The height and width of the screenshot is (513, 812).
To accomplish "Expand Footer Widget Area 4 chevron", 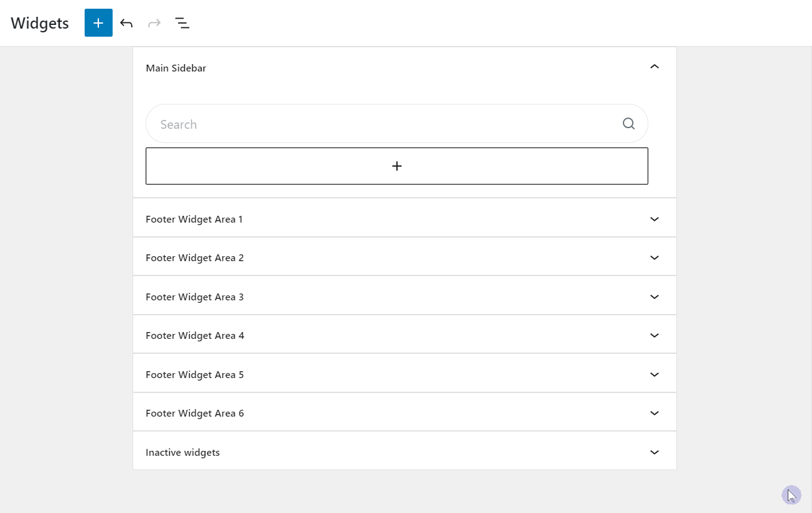I will tap(654, 335).
